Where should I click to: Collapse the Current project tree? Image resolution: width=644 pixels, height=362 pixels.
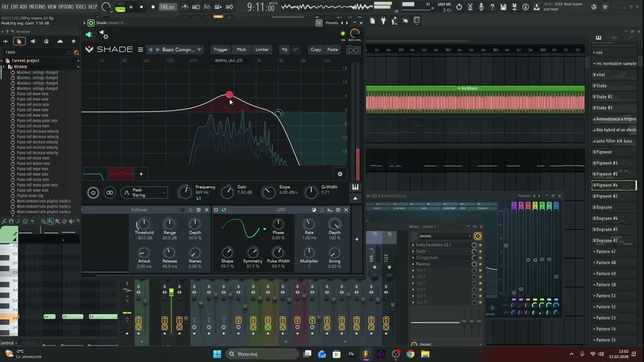pos(78,61)
